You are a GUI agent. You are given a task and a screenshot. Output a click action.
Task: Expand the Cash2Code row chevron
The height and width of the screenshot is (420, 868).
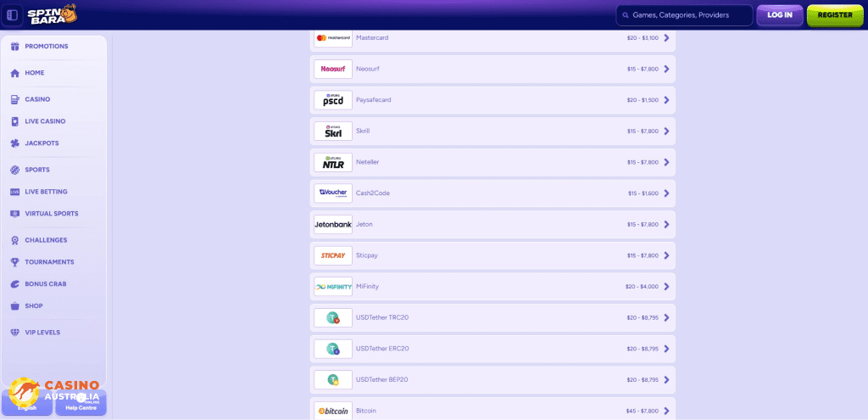666,193
